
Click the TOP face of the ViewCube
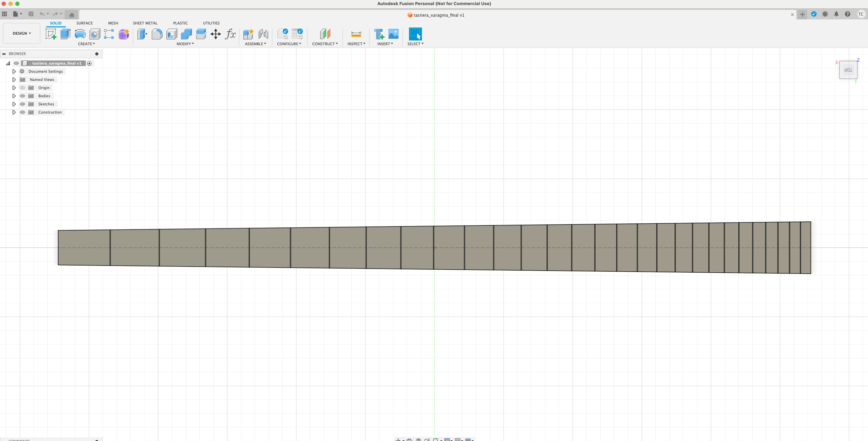(848, 70)
